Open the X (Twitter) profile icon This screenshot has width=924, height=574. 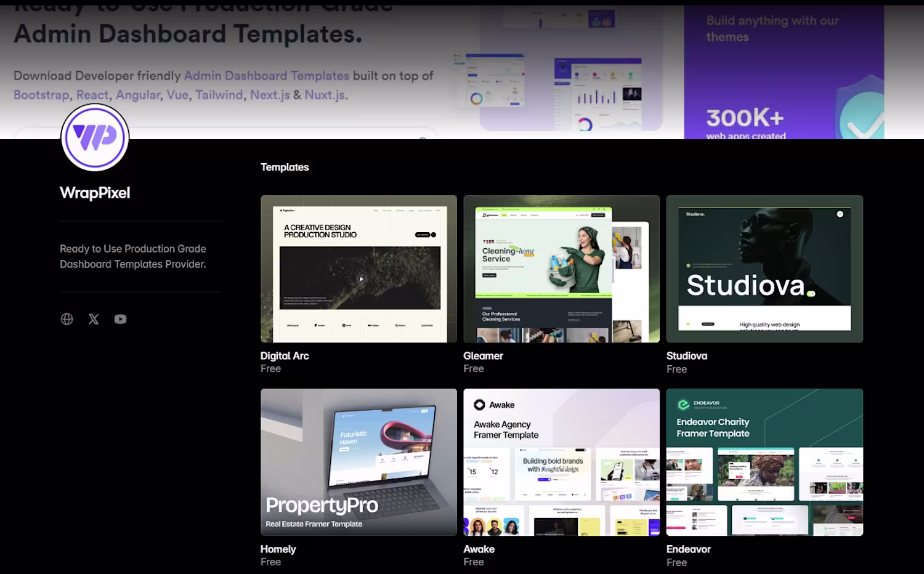(x=94, y=319)
